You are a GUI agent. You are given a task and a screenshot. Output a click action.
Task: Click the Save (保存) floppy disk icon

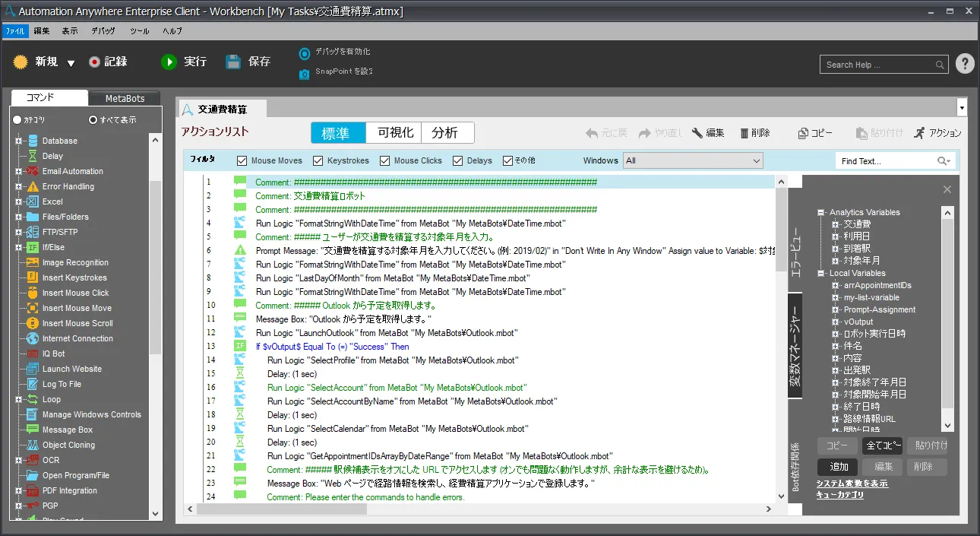coord(233,62)
